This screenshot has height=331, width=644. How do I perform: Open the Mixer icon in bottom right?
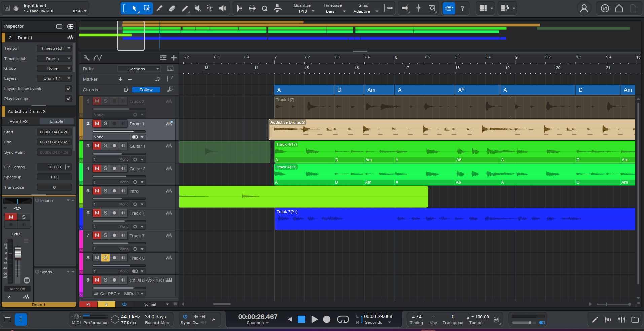point(621,320)
